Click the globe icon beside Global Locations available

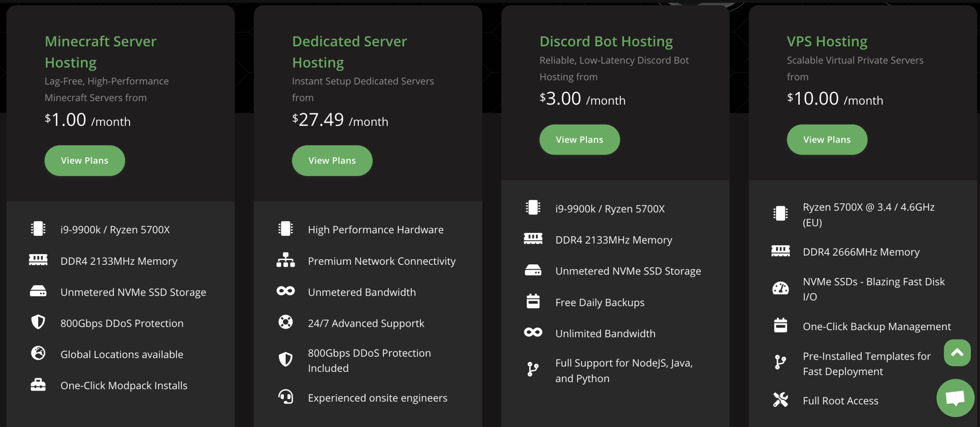click(x=38, y=354)
